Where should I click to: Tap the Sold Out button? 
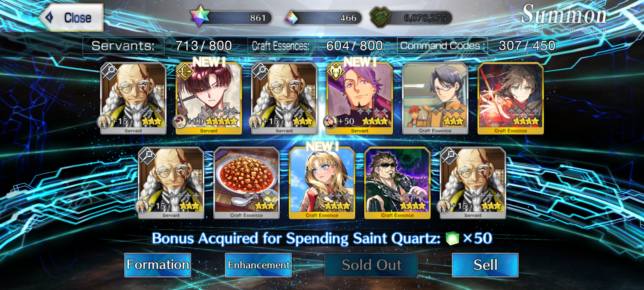coord(371,265)
